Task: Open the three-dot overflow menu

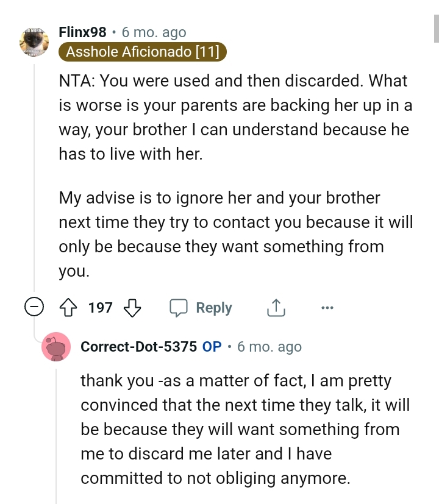Action: click(x=327, y=308)
